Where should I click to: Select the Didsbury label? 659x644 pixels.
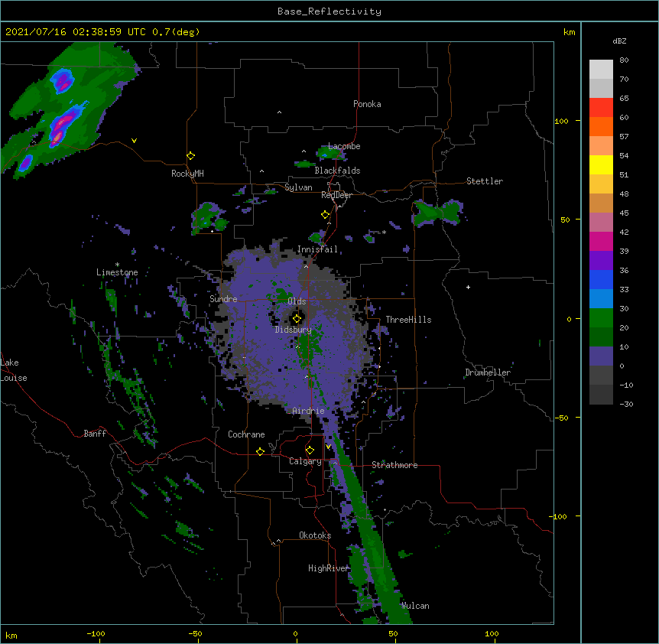[294, 330]
